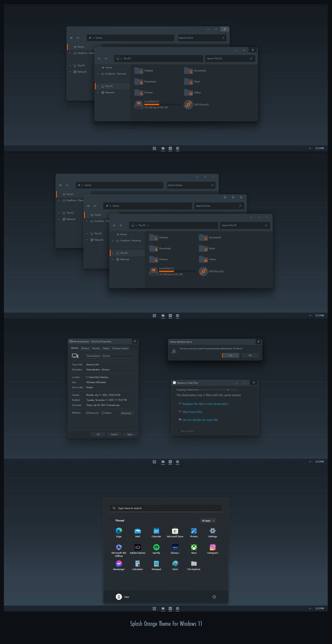332x644 pixels.
Task: Open the Disney+ app icon
Action: point(175,547)
